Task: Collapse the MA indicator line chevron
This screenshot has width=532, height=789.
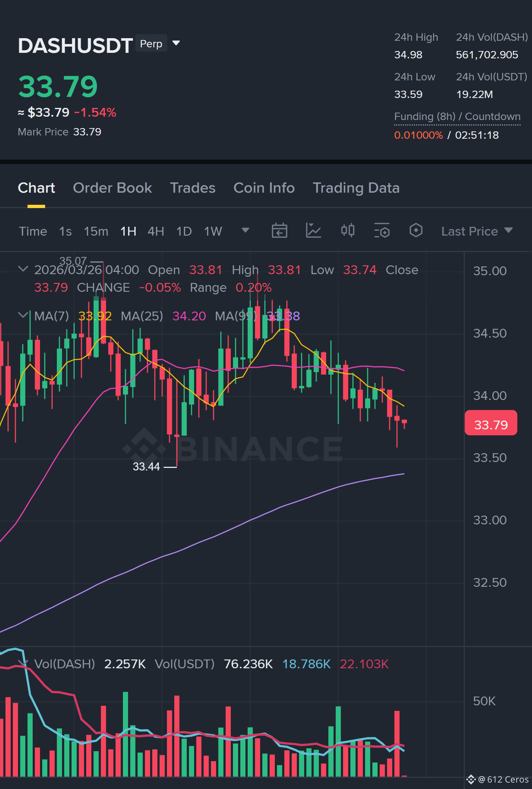Action: (x=23, y=315)
